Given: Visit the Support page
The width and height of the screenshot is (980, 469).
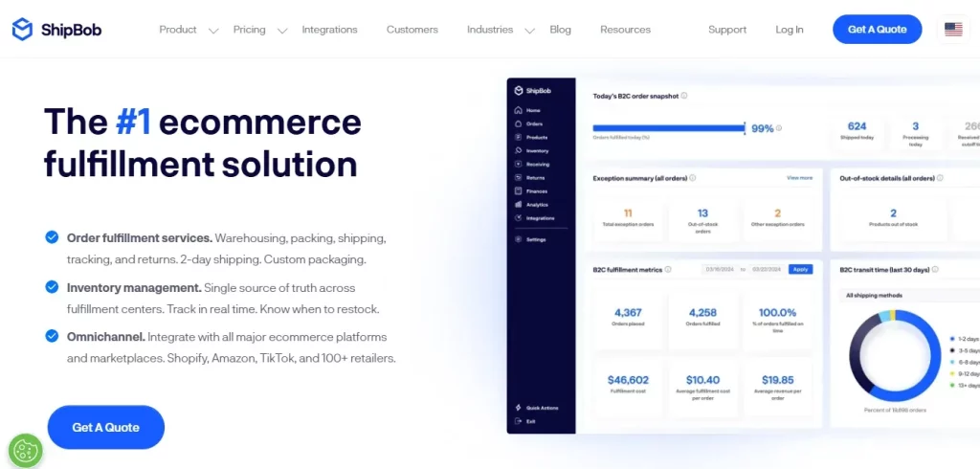Looking at the screenshot, I should 727,30.
